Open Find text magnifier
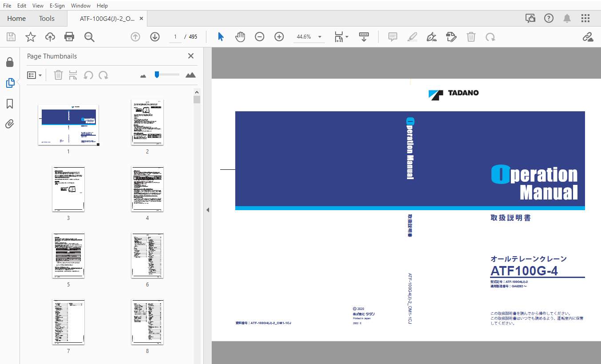 (x=89, y=37)
